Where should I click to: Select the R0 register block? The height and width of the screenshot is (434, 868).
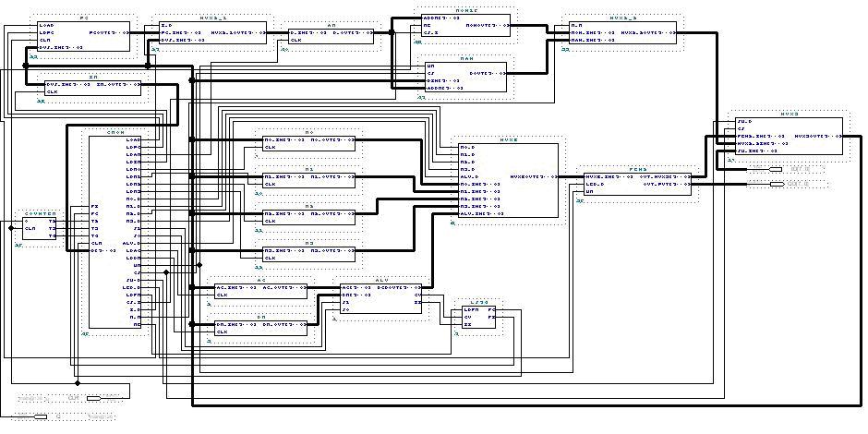coord(308,143)
